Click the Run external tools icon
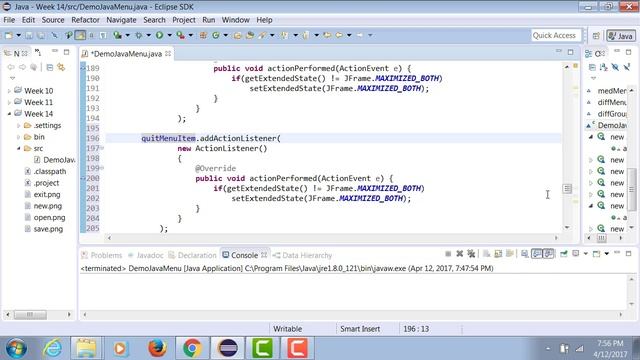640x360 pixels. click(180, 36)
